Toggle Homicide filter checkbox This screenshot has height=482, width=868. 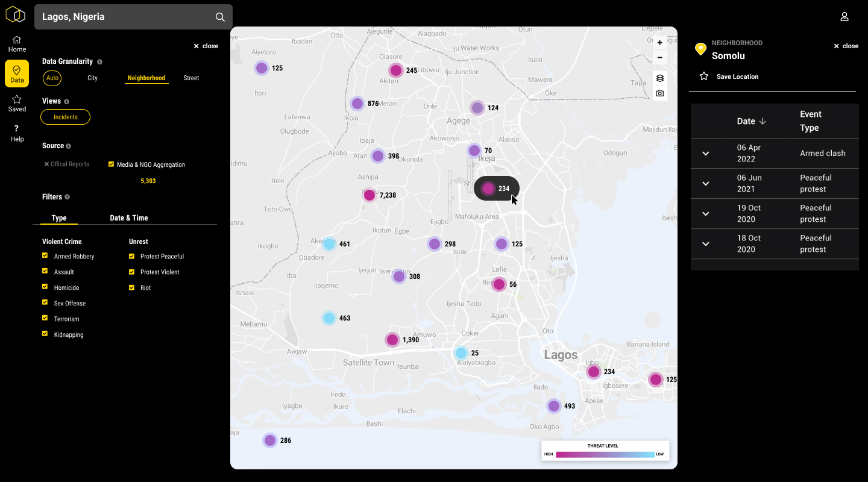pos(45,287)
